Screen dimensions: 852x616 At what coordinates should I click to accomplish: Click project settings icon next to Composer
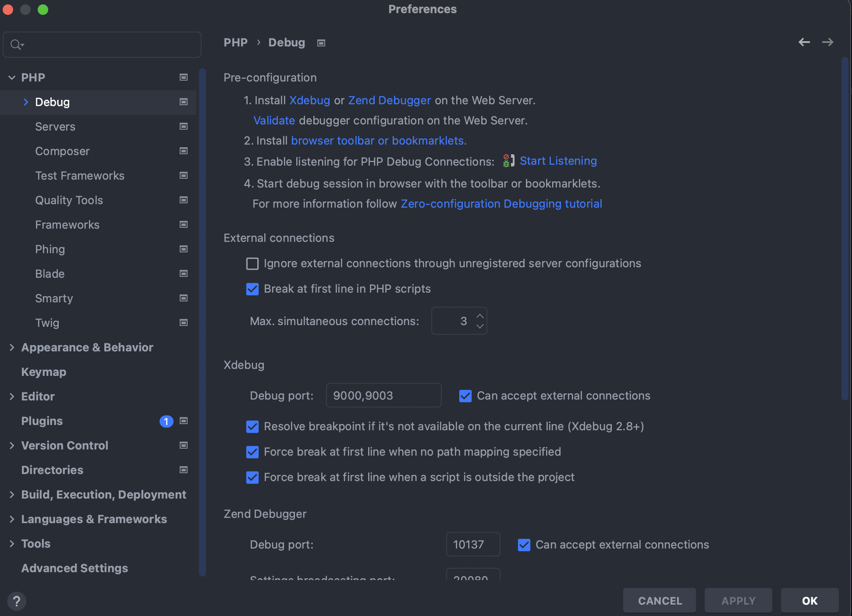184,151
